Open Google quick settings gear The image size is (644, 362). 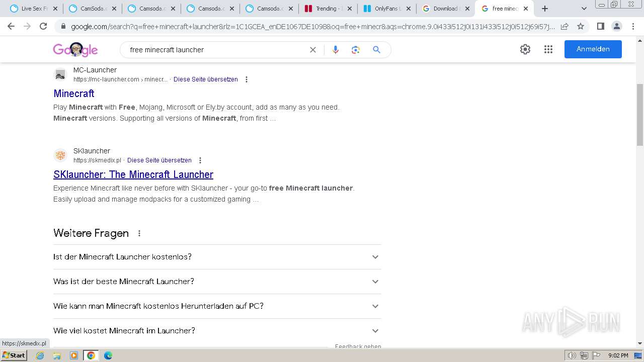pos(525,49)
